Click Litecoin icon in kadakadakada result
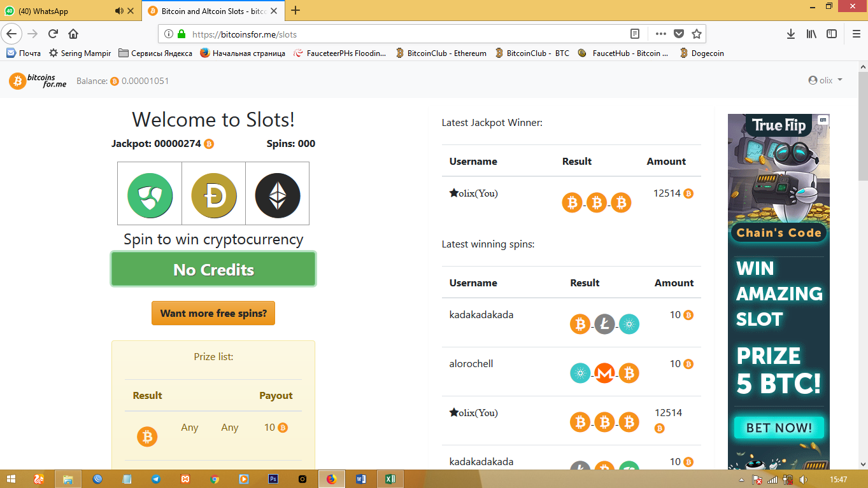 click(604, 324)
